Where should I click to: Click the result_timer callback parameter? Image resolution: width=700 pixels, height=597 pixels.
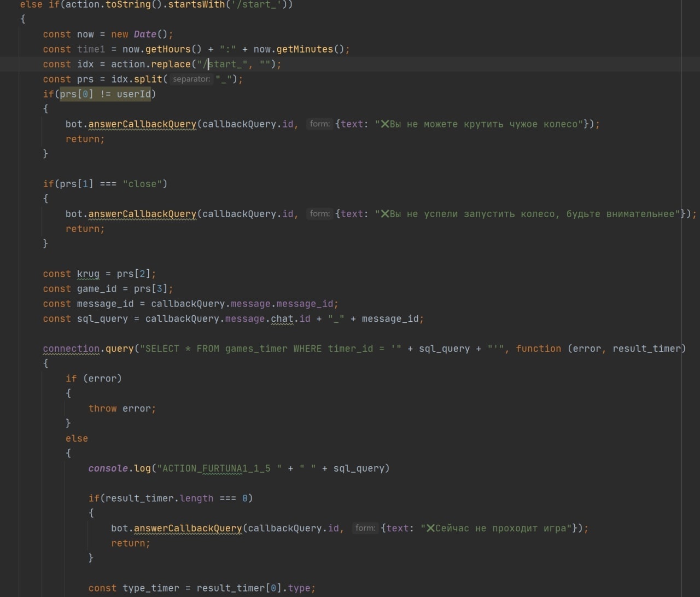646,349
